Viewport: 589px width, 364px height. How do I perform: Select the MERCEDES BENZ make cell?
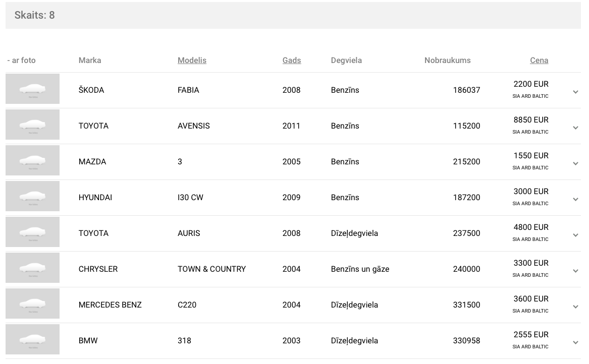point(110,305)
